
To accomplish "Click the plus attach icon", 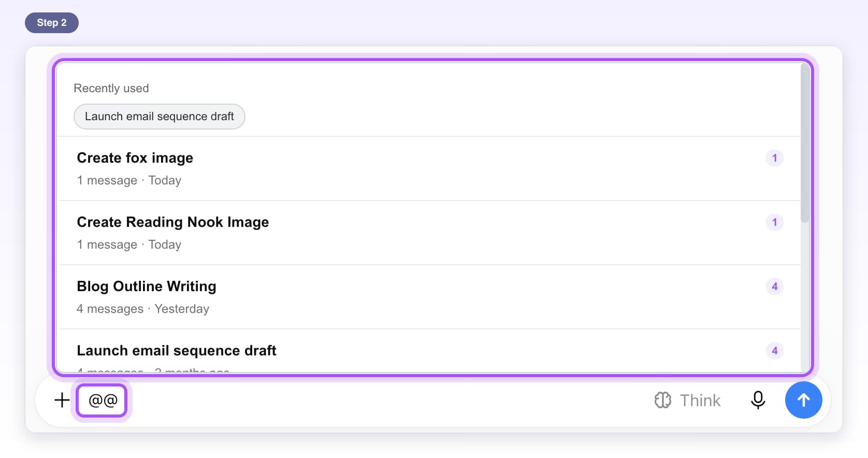I will (62, 400).
